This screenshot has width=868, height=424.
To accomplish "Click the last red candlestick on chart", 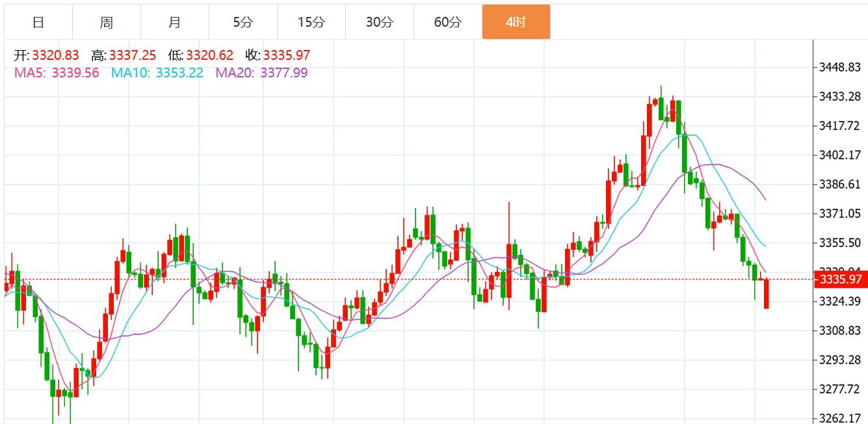I will tap(767, 294).
